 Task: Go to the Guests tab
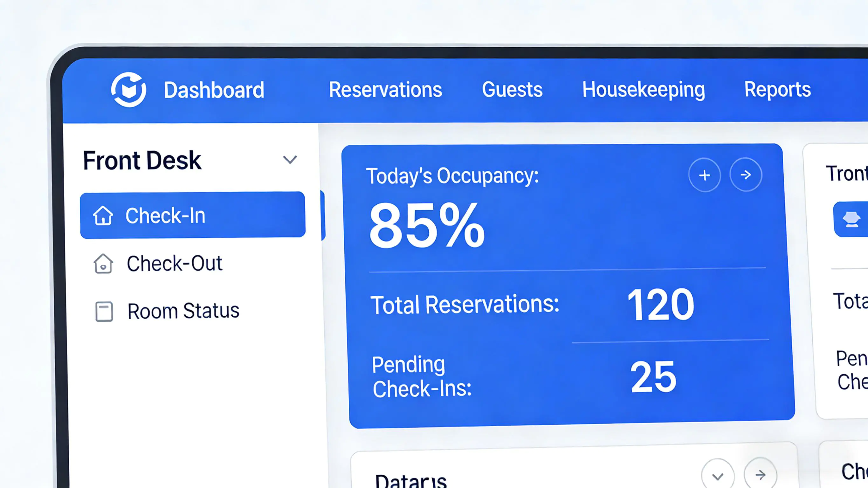[x=512, y=90]
